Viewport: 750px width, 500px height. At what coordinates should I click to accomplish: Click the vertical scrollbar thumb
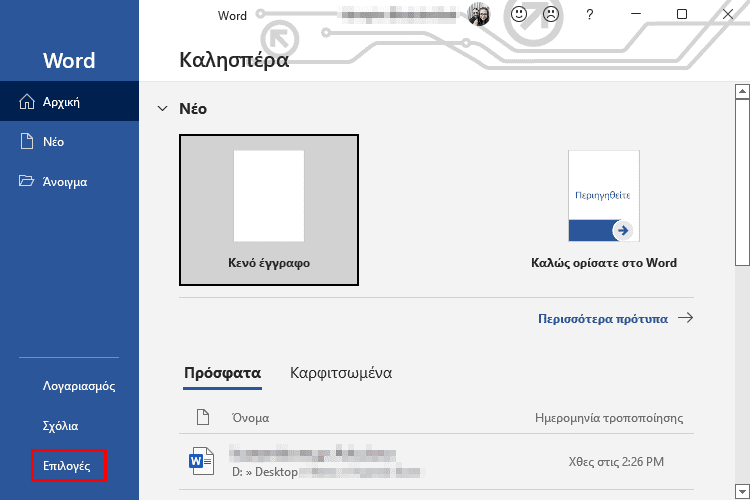742,182
